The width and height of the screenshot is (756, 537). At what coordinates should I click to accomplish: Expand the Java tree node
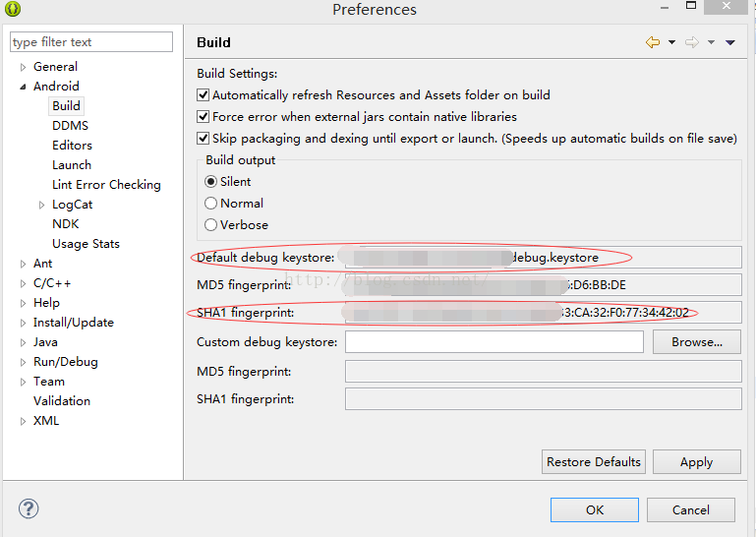point(23,343)
